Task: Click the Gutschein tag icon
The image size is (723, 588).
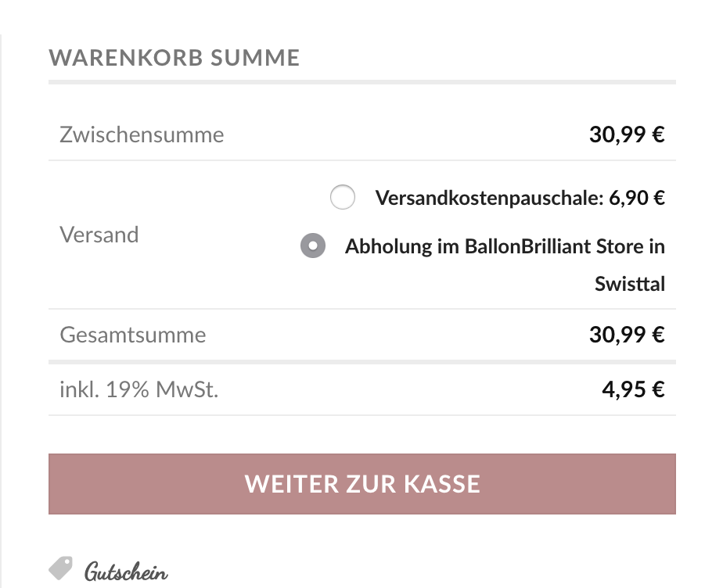Action: 60,567
